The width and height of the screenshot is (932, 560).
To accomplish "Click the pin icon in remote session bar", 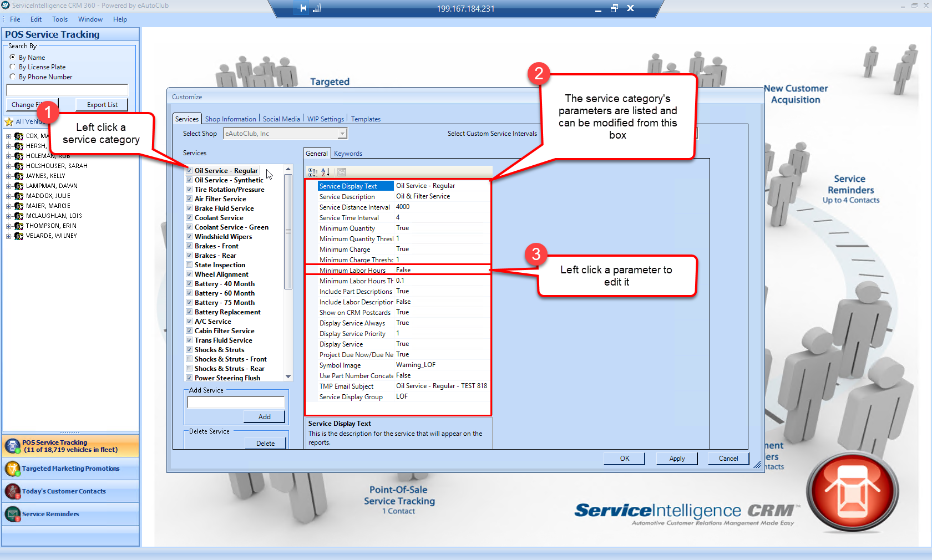I will tap(302, 8).
